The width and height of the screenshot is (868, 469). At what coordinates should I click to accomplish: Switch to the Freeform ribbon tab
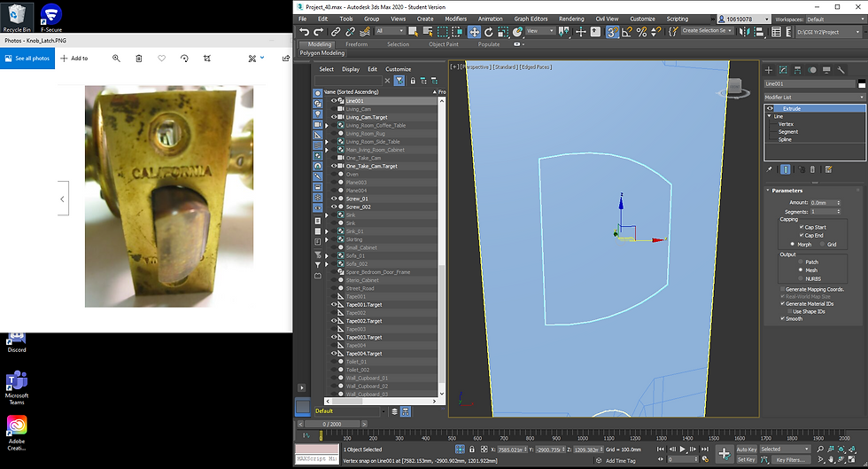pos(356,44)
